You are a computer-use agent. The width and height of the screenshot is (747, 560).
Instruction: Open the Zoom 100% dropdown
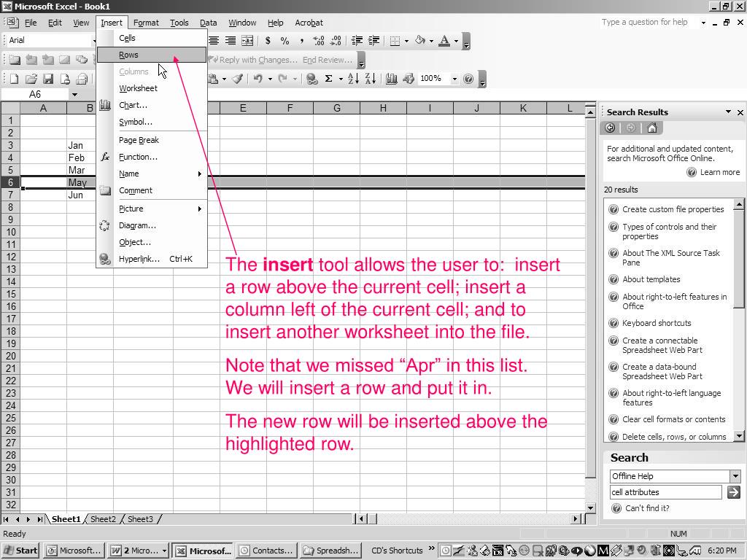pos(454,79)
